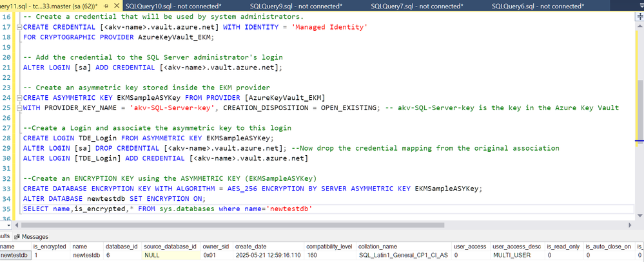The image size is (644, 262).
Task: Show the Messages results tab
Action: point(32,237)
